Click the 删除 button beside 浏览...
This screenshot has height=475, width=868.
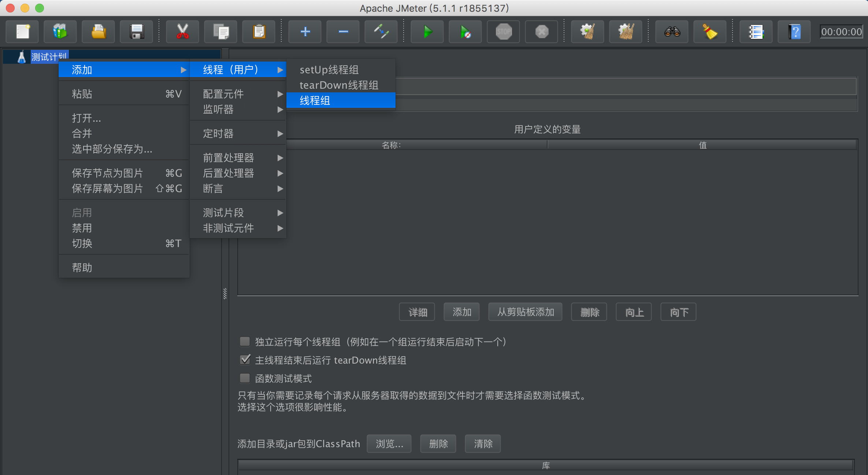pyautogui.click(x=438, y=444)
